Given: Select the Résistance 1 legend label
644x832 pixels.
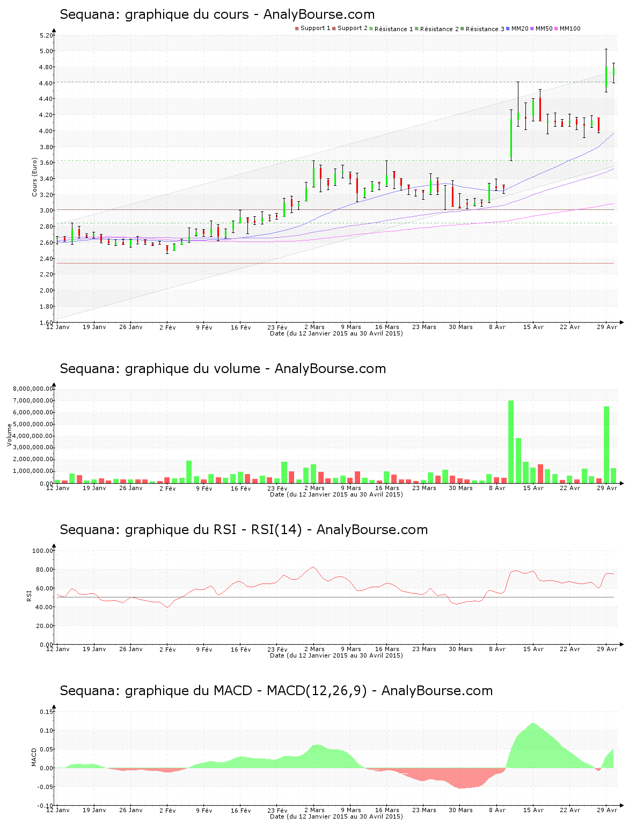Looking at the screenshot, I should pyautogui.click(x=394, y=29).
